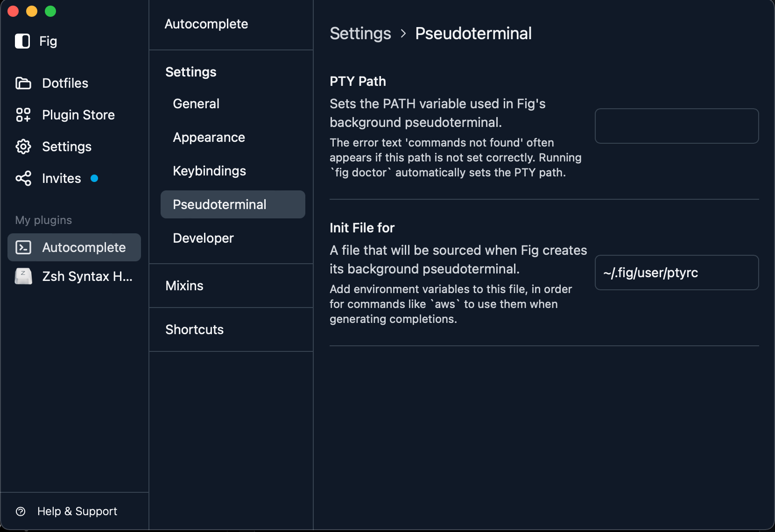Image resolution: width=775 pixels, height=532 pixels.
Task: Click the blue Invites notification dot
Action: click(x=95, y=178)
